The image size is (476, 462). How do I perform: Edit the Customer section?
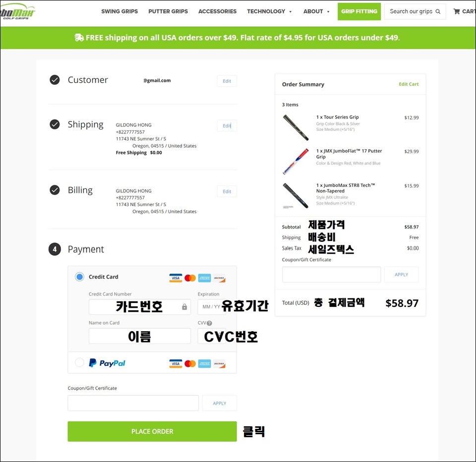click(x=227, y=81)
